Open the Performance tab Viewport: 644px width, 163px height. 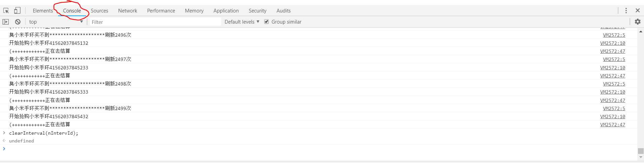161,11
